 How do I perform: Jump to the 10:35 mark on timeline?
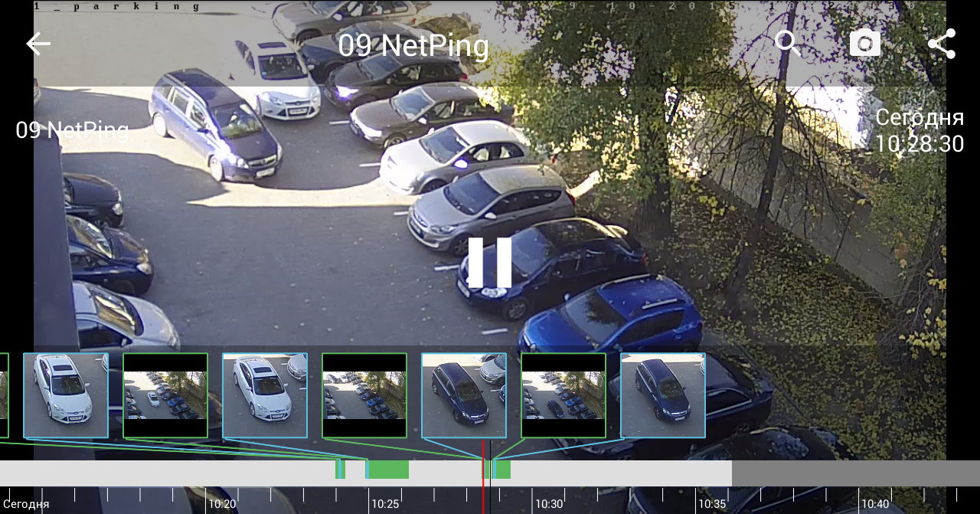coord(712,503)
